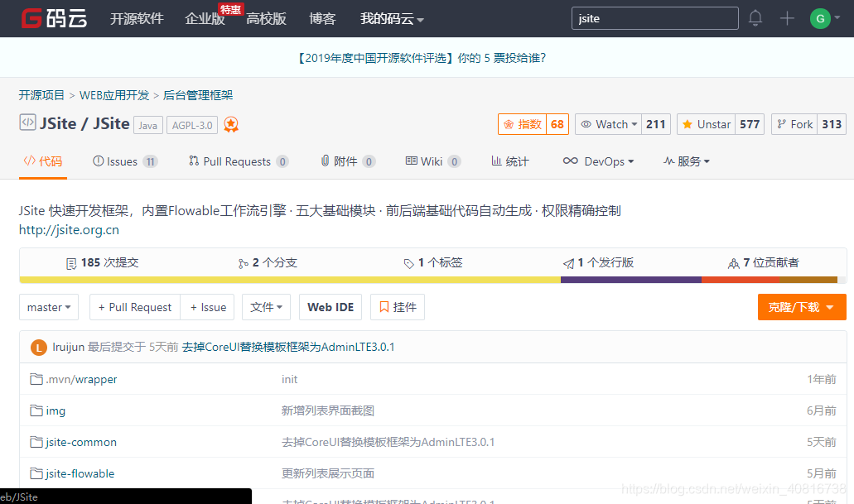
Task: Click the lruijun author name
Action: pyautogui.click(x=68, y=347)
